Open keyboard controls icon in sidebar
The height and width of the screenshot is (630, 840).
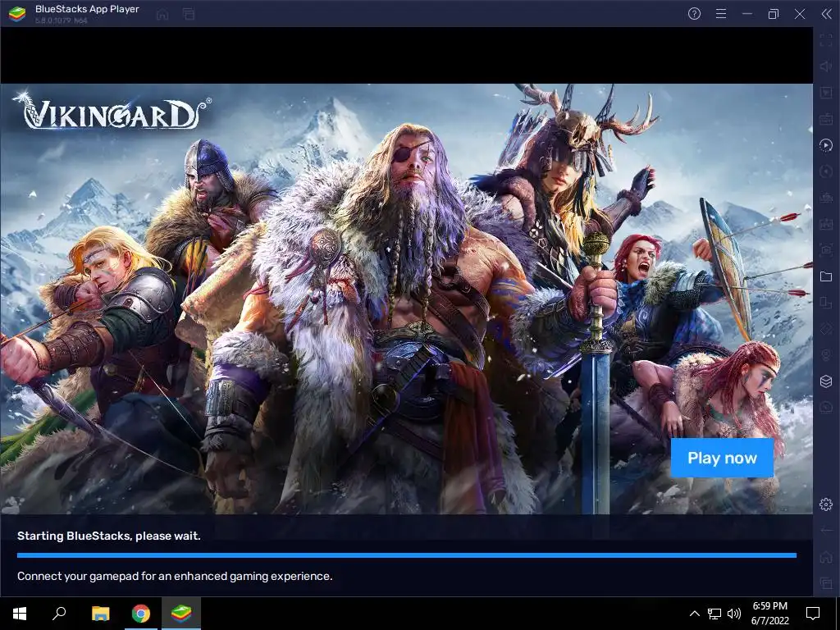coord(825,119)
